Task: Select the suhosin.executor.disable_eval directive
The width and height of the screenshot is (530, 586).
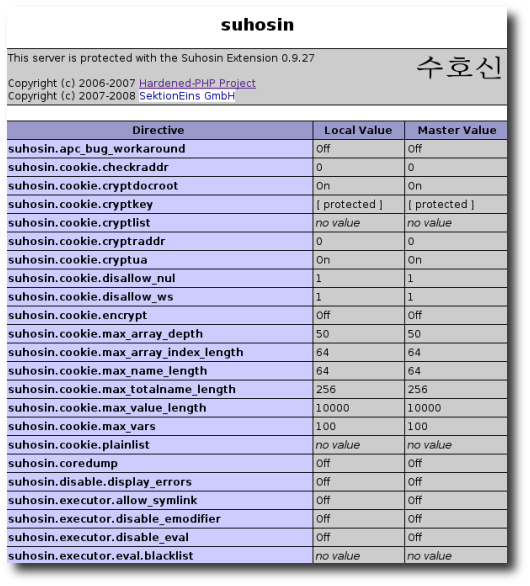Action: pyautogui.click(x=98, y=537)
